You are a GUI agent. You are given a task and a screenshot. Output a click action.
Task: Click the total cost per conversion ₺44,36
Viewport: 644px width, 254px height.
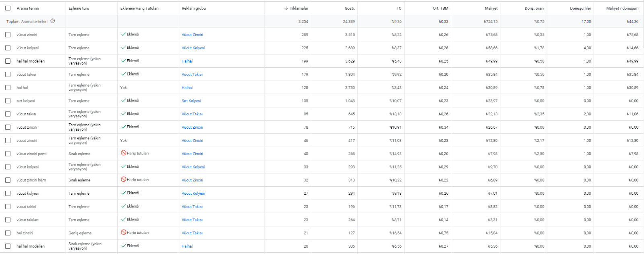pos(632,21)
